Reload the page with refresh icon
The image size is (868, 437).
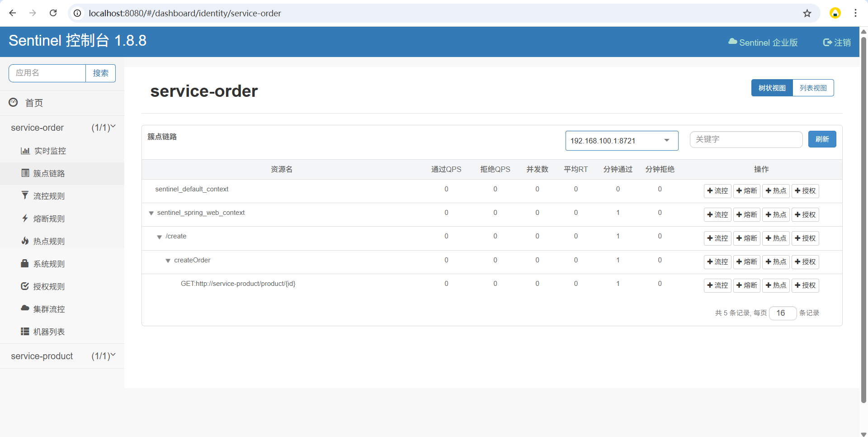coord(53,13)
